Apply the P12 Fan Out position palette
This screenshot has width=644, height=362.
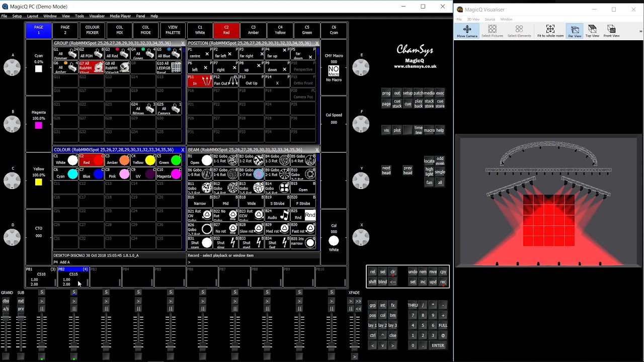[x=225, y=80]
